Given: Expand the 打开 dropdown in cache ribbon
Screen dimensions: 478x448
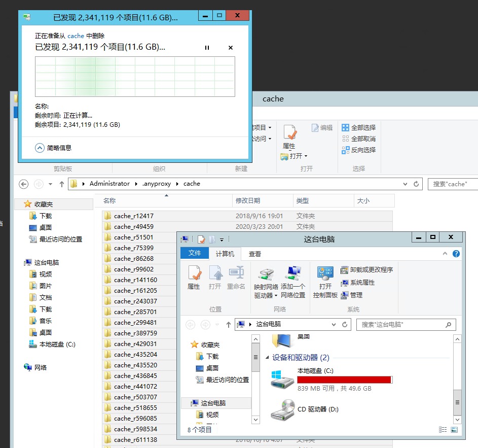Looking at the screenshot, I should [x=306, y=156].
